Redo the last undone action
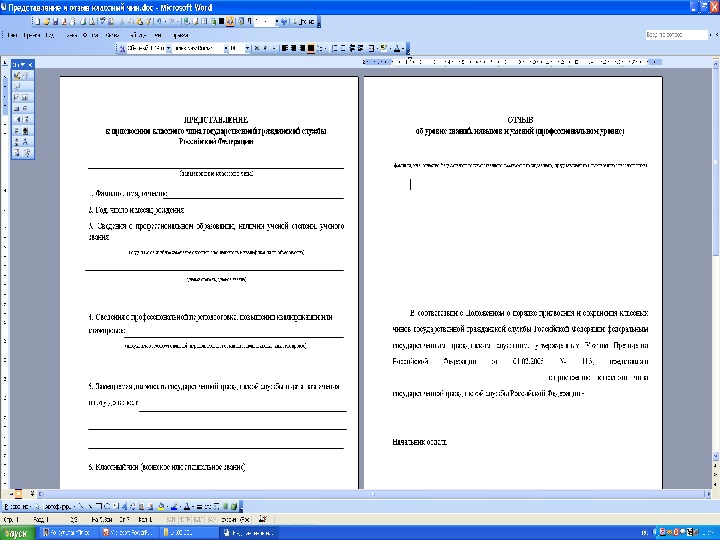This screenshot has width=720, height=540. pos(172,22)
